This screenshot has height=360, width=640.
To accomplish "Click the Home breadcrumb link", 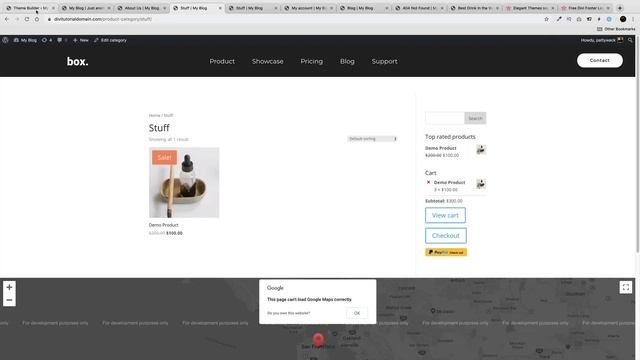I will pos(154,116).
